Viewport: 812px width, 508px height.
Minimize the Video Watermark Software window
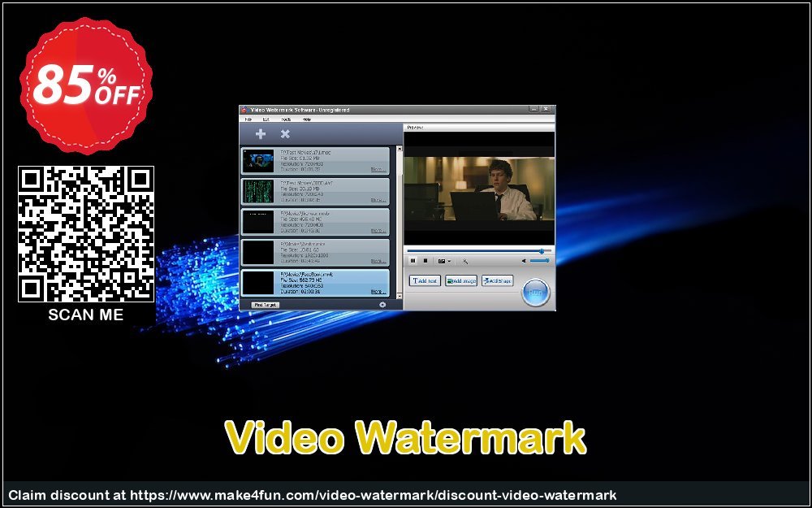534,110
